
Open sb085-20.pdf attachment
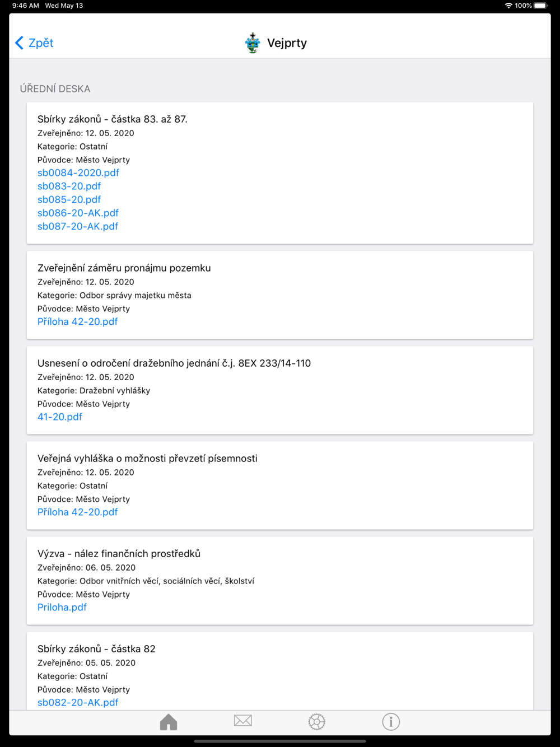click(69, 200)
